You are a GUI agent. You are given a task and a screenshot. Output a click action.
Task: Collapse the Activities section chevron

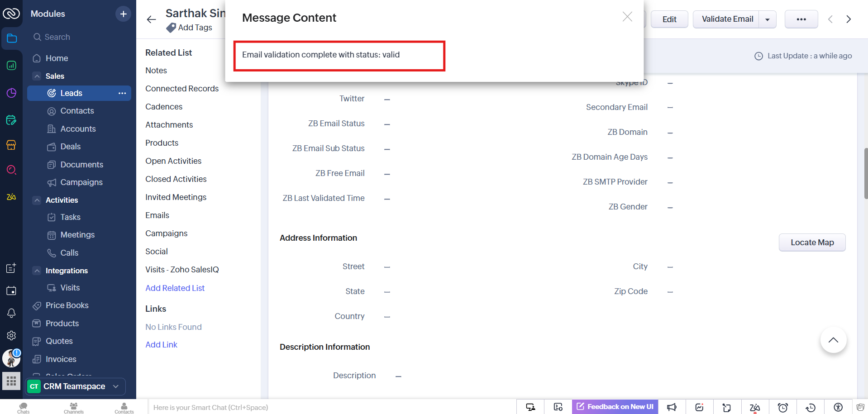pyautogui.click(x=37, y=200)
